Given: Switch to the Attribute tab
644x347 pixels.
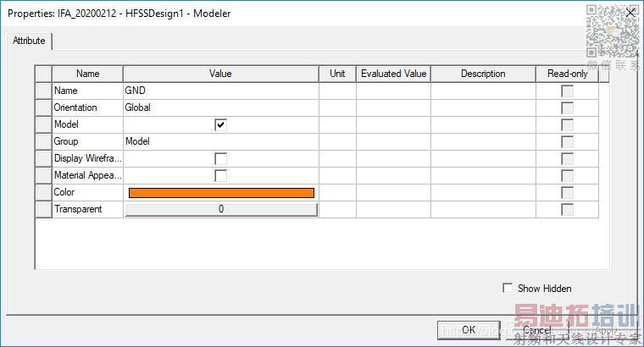Looking at the screenshot, I should 30,41.
